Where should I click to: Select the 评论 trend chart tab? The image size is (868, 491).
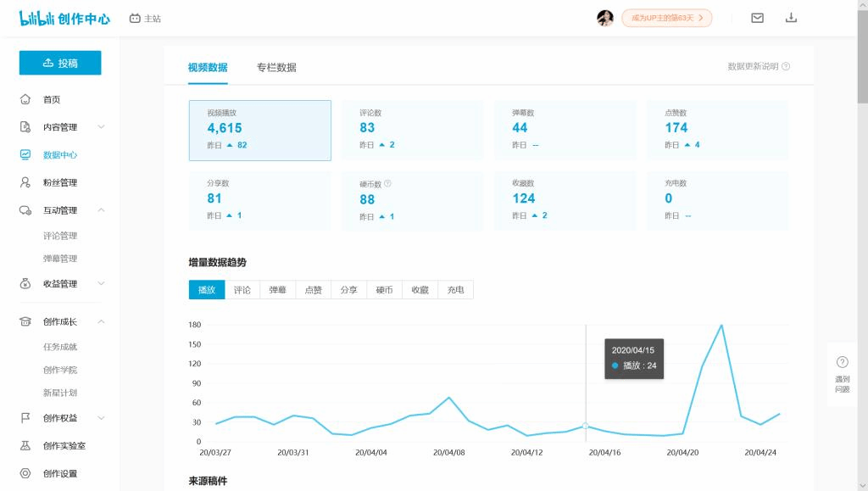pos(242,290)
